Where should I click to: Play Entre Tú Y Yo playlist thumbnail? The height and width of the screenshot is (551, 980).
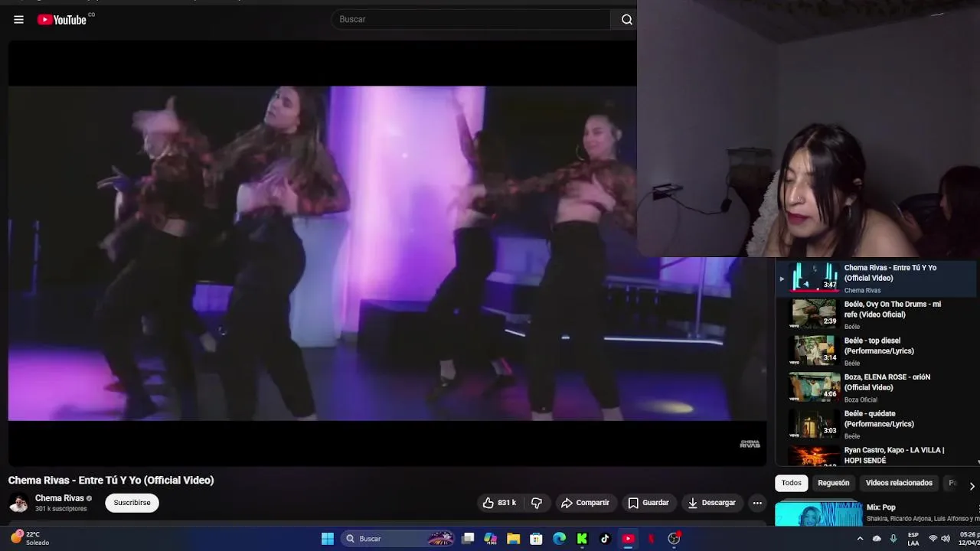click(814, 277)
